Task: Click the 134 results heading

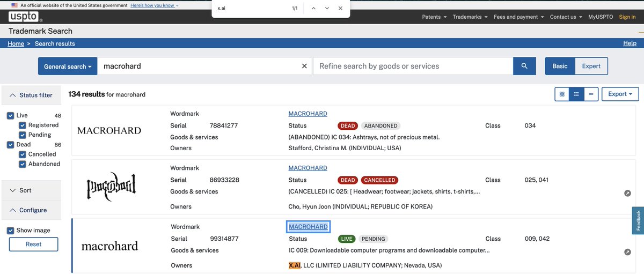Action: (86, 94)
